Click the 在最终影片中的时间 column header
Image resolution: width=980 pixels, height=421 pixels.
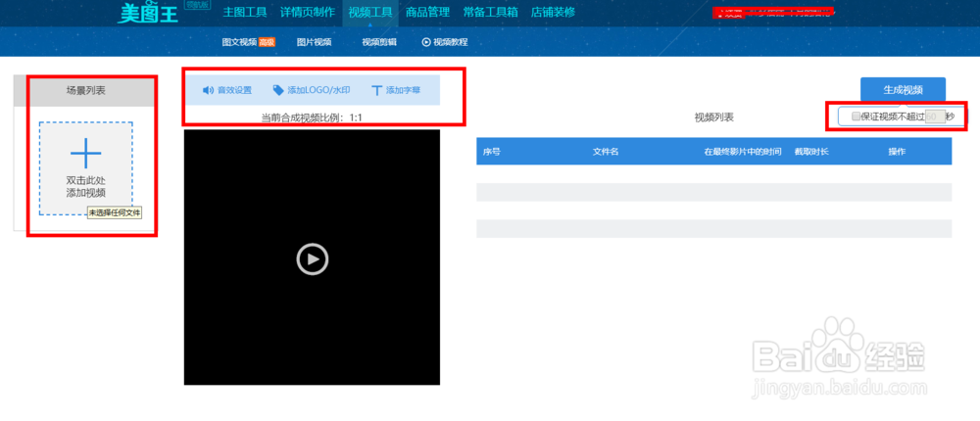743,151
